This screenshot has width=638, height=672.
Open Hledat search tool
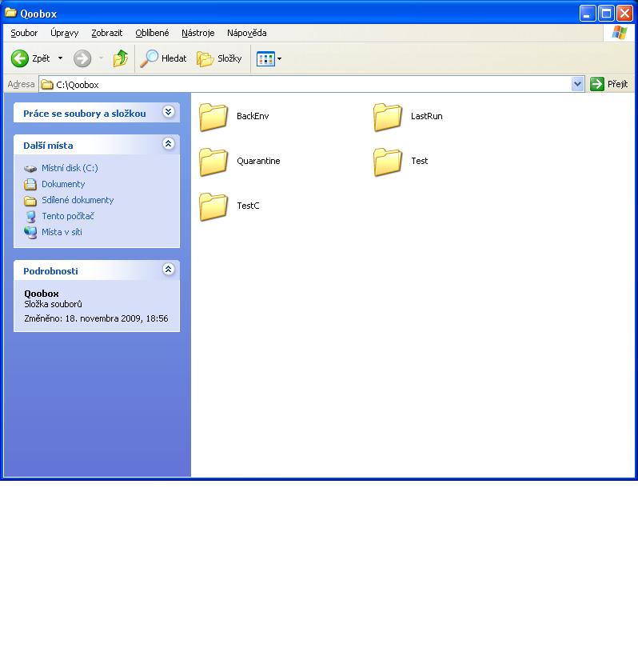[164, 58]
